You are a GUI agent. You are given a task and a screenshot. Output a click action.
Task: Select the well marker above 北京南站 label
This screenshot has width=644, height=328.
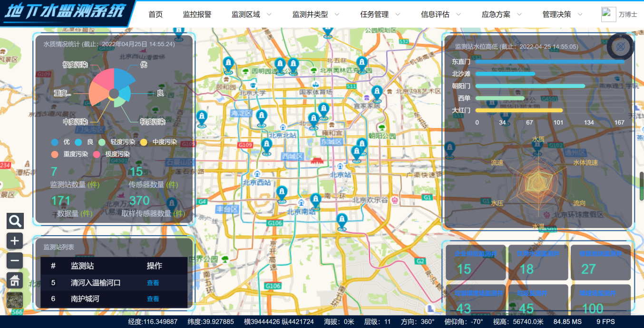click(315, 201)
